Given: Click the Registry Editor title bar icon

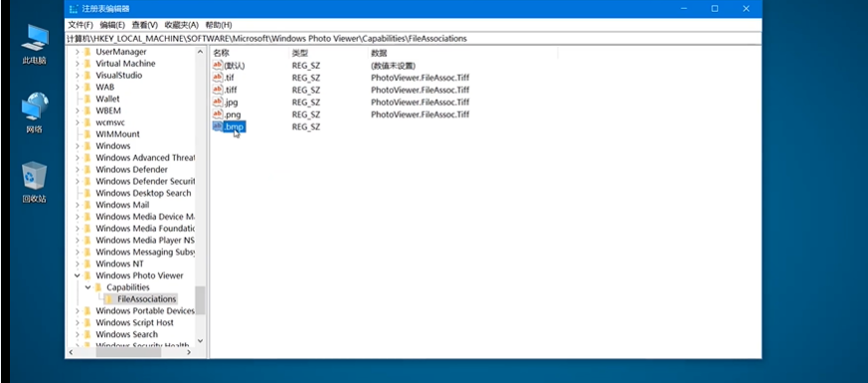Looking at the screenshot, I should 74,9.
